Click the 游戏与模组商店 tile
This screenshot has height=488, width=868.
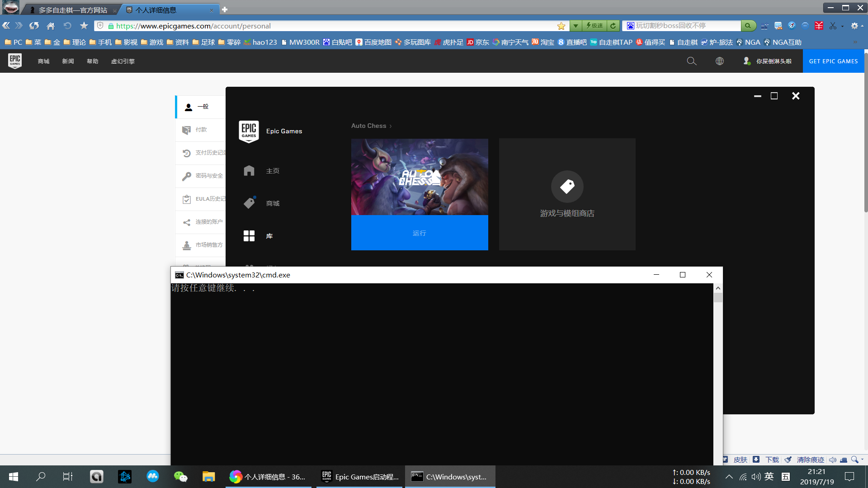click(567, 194)
